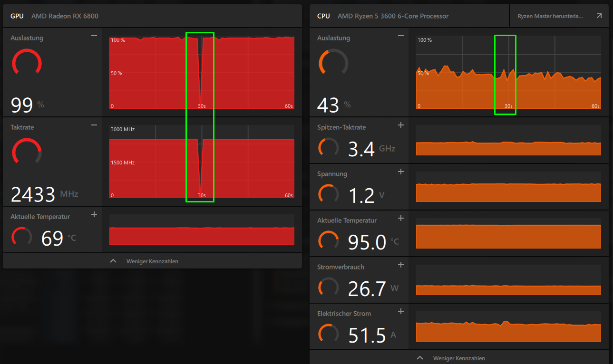The width and height of the screenshot is (613, 364).
Task: Click the chevron-up icon in the CPU panel footer
Action: tap(420, 358)
